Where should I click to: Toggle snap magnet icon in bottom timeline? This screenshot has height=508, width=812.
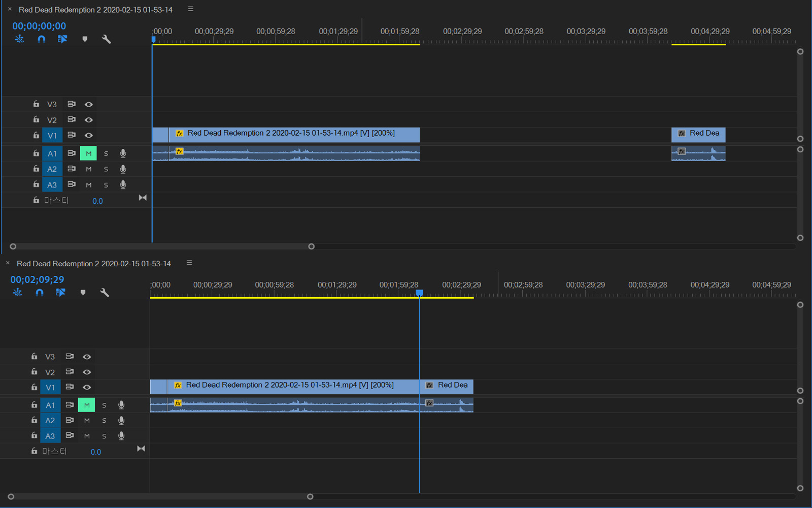(40, 293)
